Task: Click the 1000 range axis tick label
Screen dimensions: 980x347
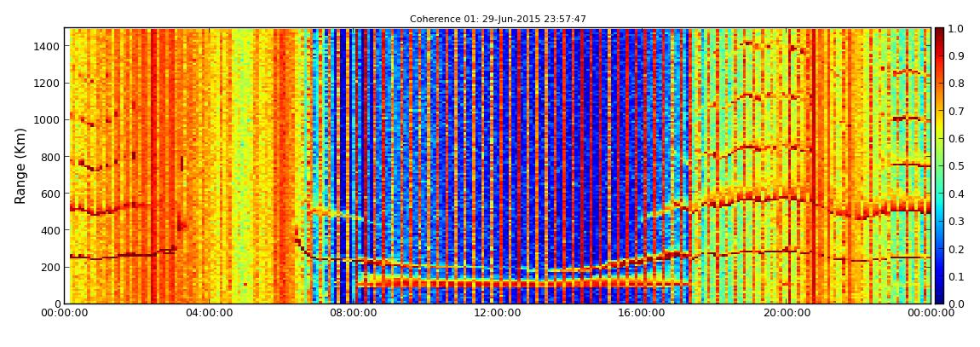Action: [x=49, y=120]
